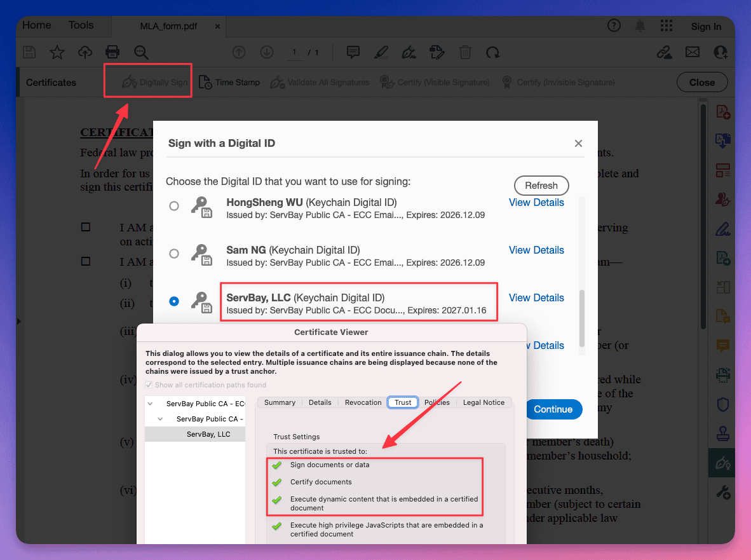Toggle 'Show all certification paths found' checkbox

[x=149, y=385]
